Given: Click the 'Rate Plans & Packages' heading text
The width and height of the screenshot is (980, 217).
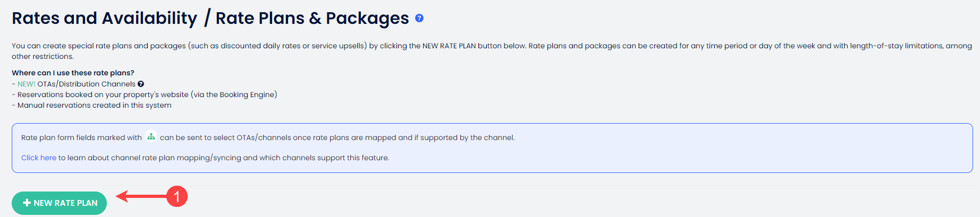Looking at the screenshot, I should (x=312, y=18).
